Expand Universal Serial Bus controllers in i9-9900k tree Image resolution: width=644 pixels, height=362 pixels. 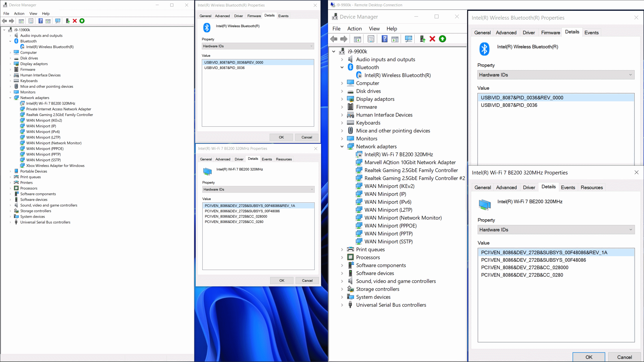tap(342, 305)
